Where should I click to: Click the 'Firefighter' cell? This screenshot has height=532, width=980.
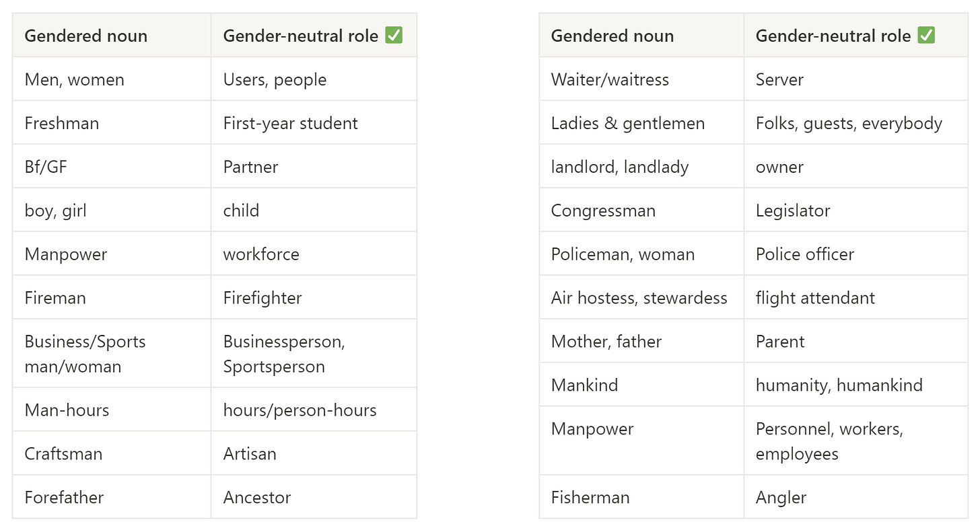coord(314,298)
